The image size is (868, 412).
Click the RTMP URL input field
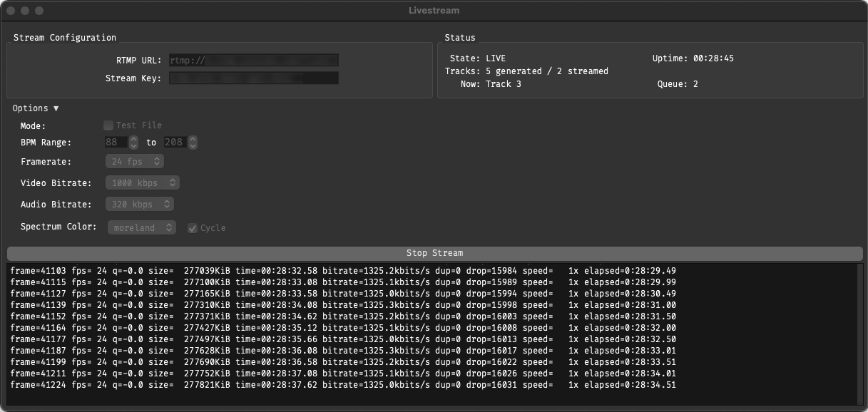[253, 61]
